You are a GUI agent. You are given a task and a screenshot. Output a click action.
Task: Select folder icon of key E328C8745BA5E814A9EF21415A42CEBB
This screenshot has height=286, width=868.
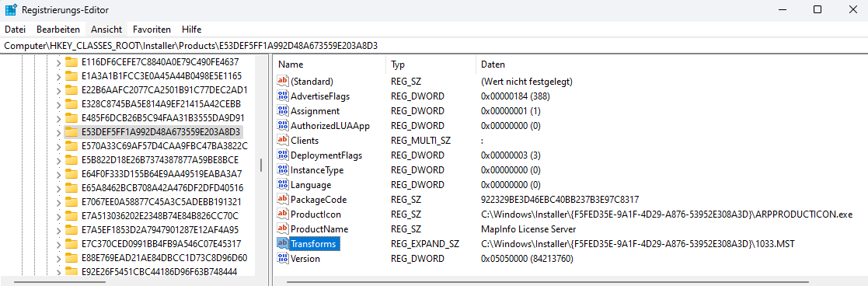[71, 104]
